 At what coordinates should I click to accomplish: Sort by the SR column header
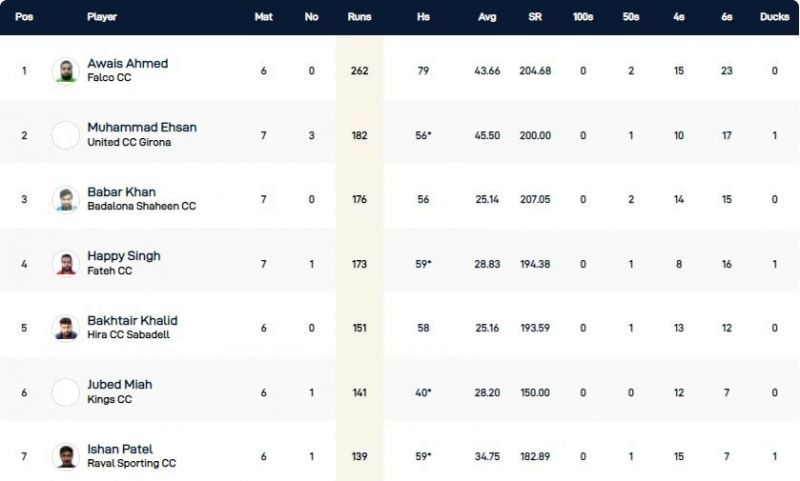535,17
